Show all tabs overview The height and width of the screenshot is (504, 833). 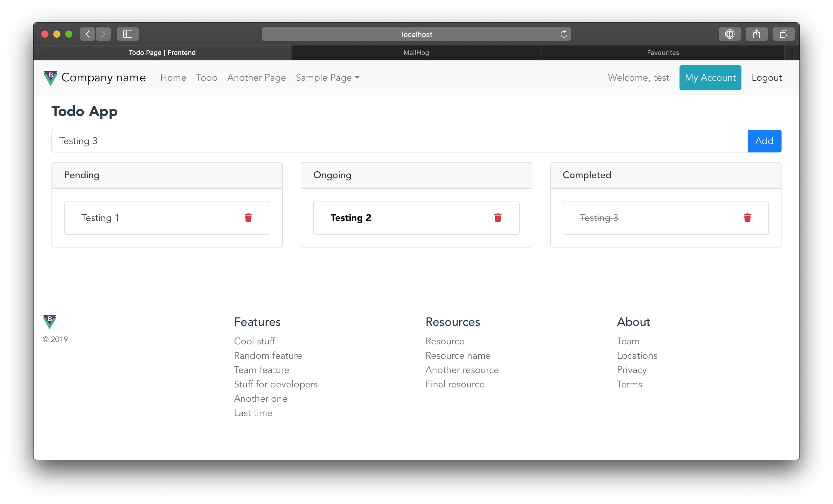(x=783, y=34)
